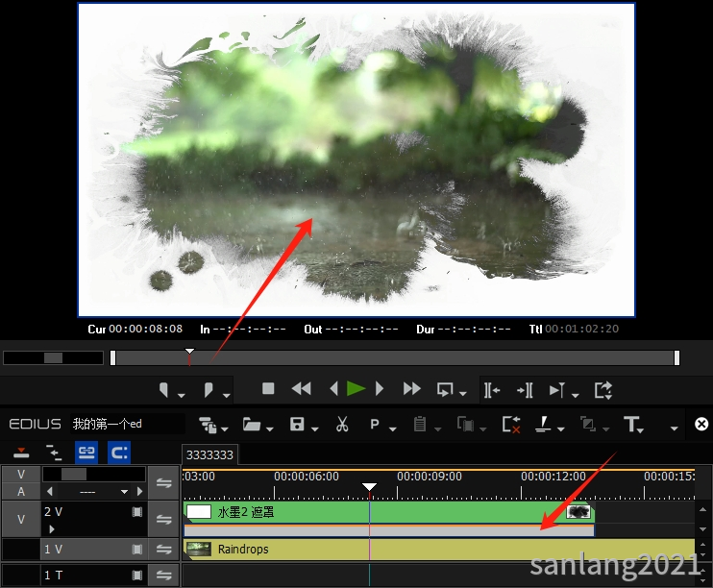
Task: Toggle sync-lock on the 2 V track
Action: (x=164, y=520)
